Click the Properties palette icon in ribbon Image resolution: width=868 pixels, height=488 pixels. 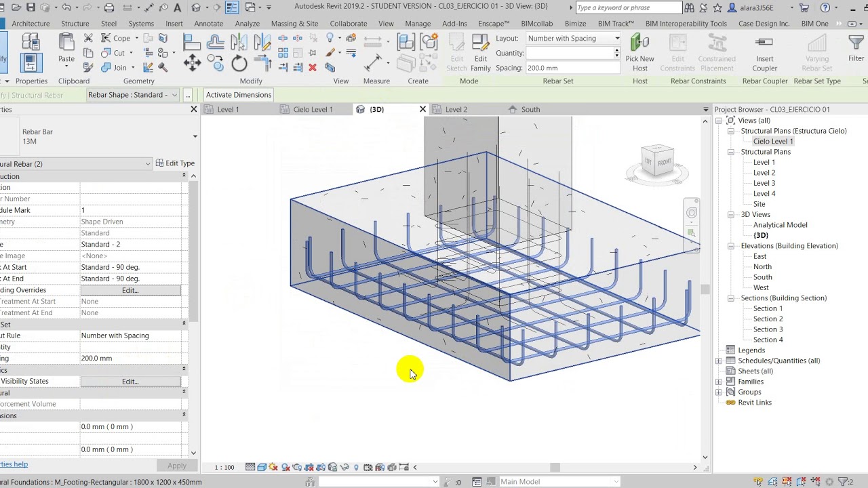31,63
